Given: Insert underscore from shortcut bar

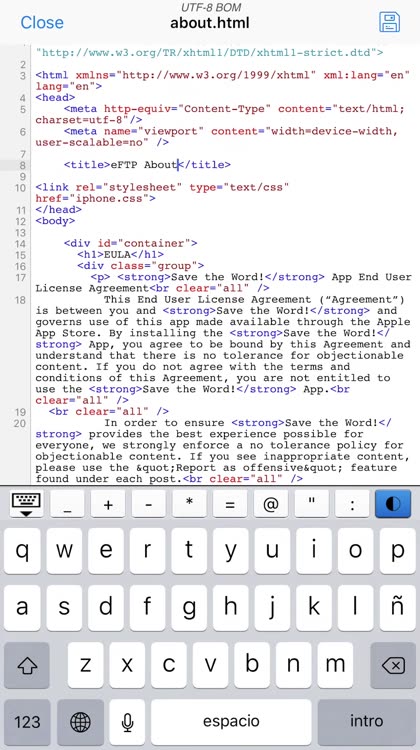Looking at the screenshot, I should pos(67,504).
